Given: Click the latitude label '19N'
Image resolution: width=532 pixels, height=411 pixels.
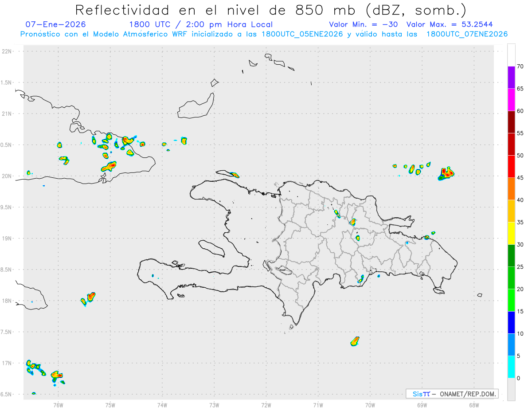Looking at the screenshot, I should 7,239.
